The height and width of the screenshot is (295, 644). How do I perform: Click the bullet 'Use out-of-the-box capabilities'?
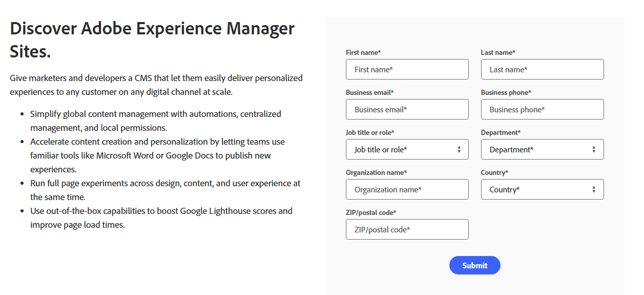(x=161, y=218)
